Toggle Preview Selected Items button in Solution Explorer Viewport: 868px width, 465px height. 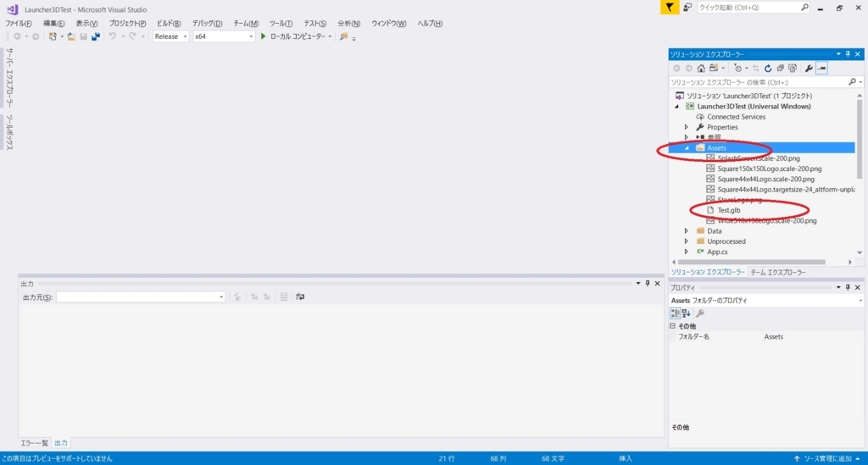point(821,69)
